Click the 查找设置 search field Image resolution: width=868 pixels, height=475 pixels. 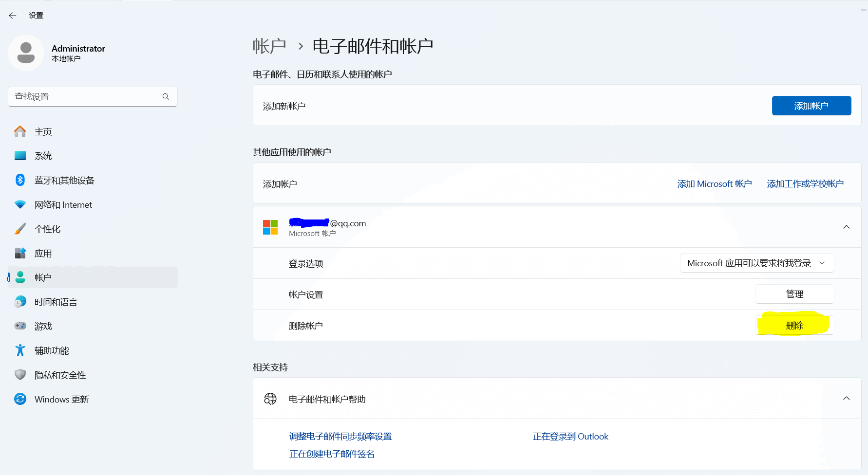click(x=85, y=97)
